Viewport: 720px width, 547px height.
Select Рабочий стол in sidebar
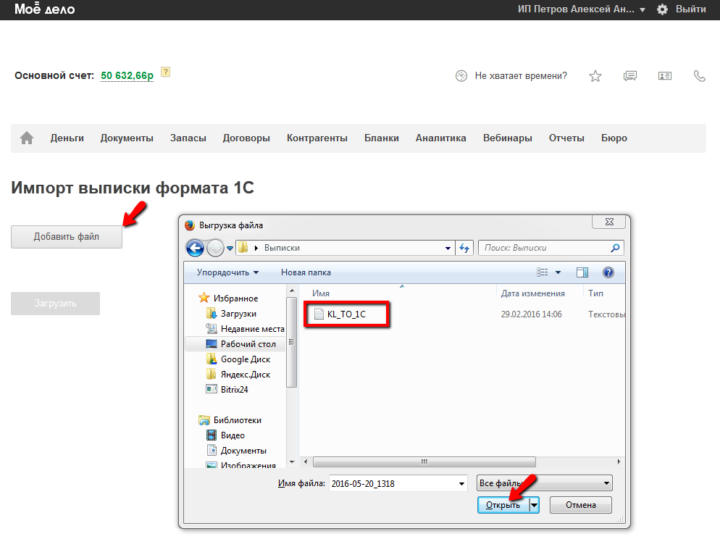[248, 344]
